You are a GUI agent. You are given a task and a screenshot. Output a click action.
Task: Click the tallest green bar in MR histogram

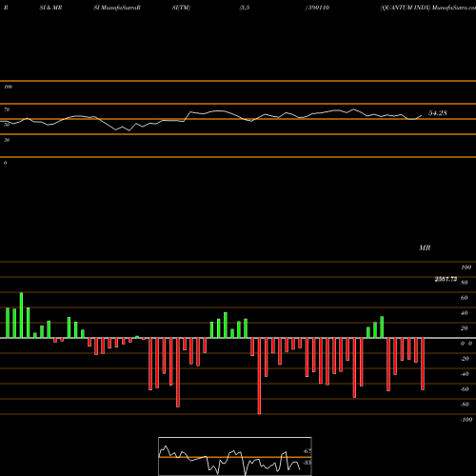pos(21,315)
